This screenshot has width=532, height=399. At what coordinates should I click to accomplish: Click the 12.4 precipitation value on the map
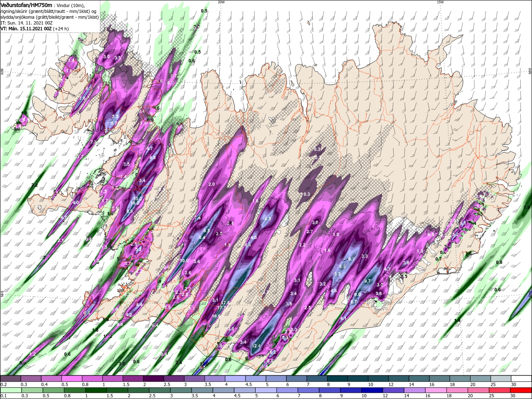256,346
